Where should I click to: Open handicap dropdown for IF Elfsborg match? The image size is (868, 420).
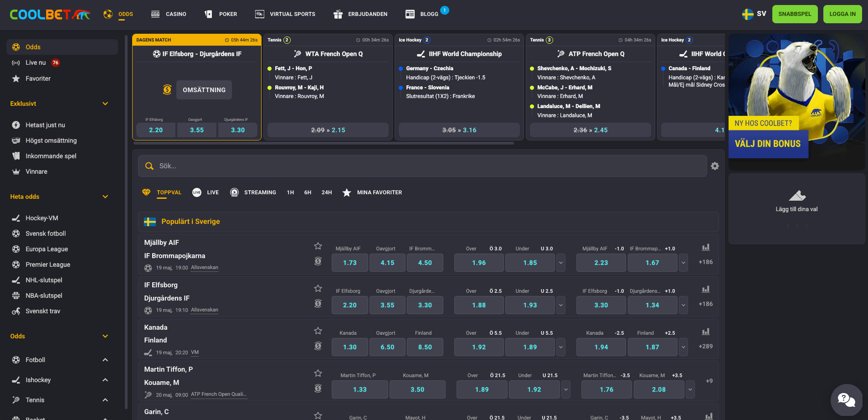tap(683, 305)
